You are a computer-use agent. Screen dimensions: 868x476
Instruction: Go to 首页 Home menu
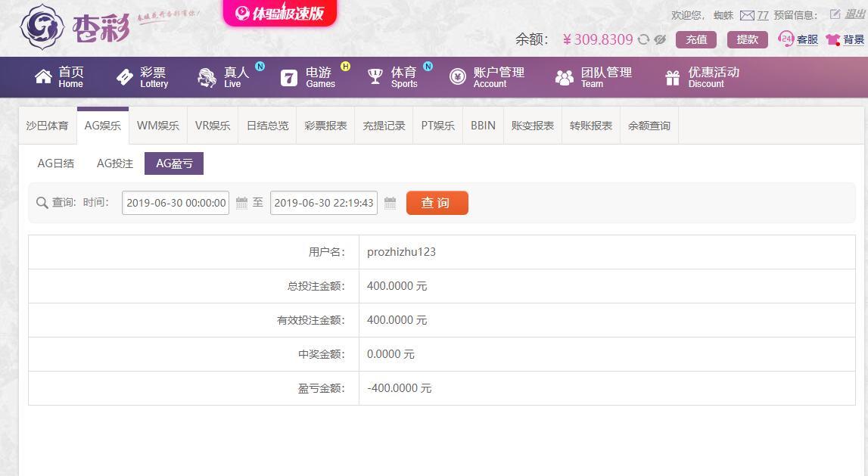pyautogui.click(x=71, y=77)
